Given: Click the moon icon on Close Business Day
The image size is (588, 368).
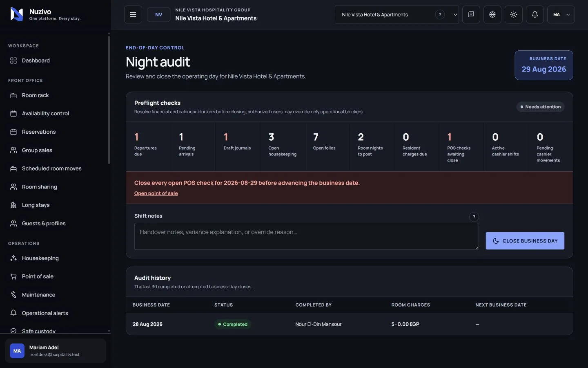Looking at the screenshot, I should (x=496, y=241).
